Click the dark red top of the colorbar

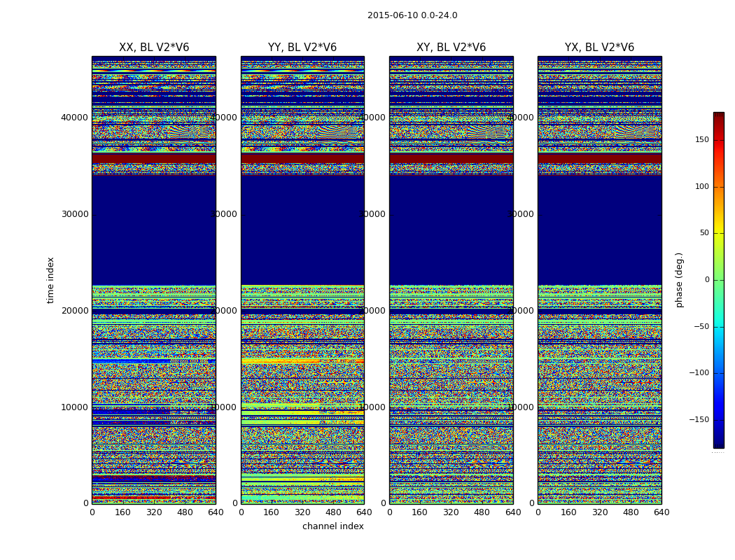718,118
